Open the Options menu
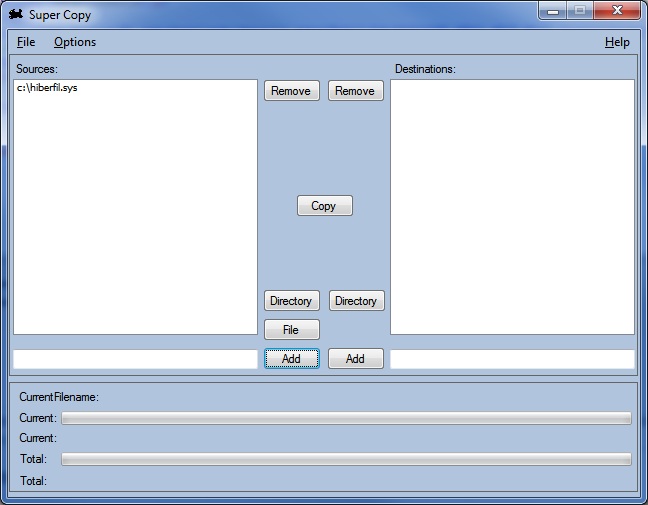Image resolution: width=648 pixels, height=505 pixels. (75, 42)
